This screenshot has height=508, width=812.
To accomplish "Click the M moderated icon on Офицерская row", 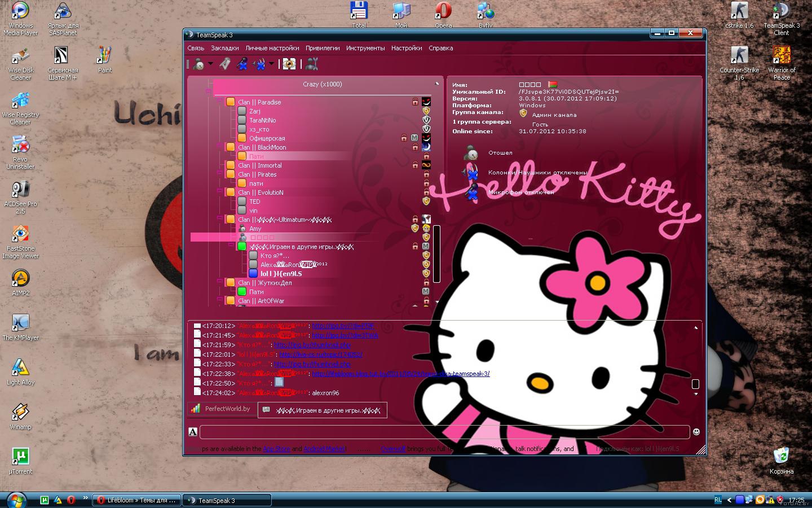I will [414, 138].
